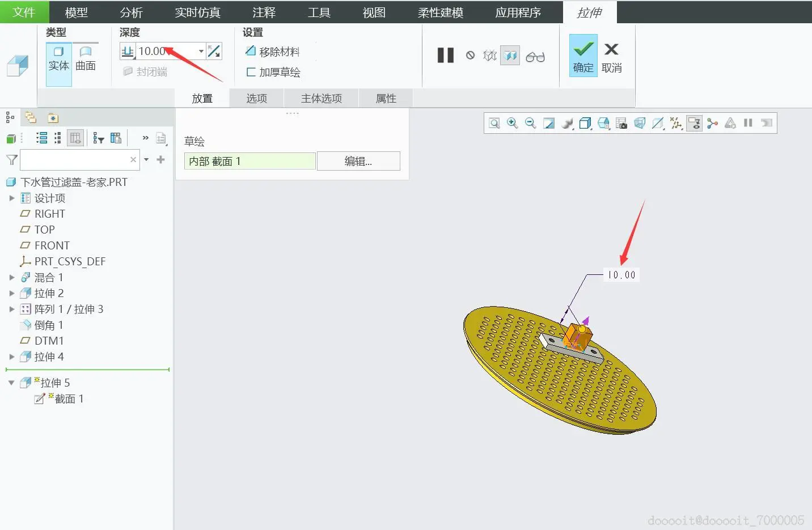Expand the 阵列 1 / 拉伸 3 tree node

12,309
